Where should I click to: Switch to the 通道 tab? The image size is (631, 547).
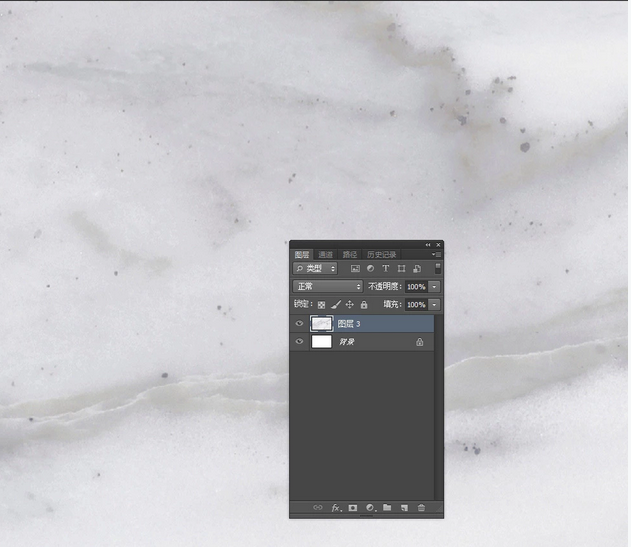click(326, 255)
